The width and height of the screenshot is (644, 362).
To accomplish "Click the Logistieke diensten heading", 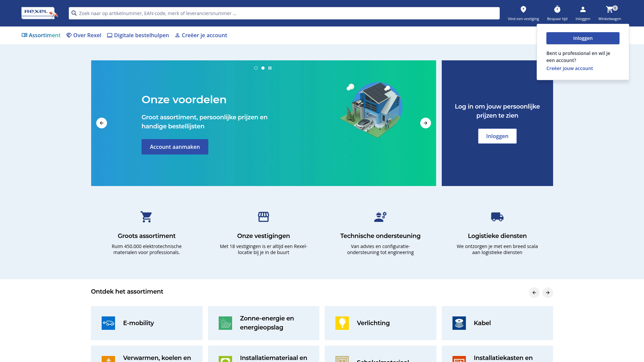I will (497, 236).
